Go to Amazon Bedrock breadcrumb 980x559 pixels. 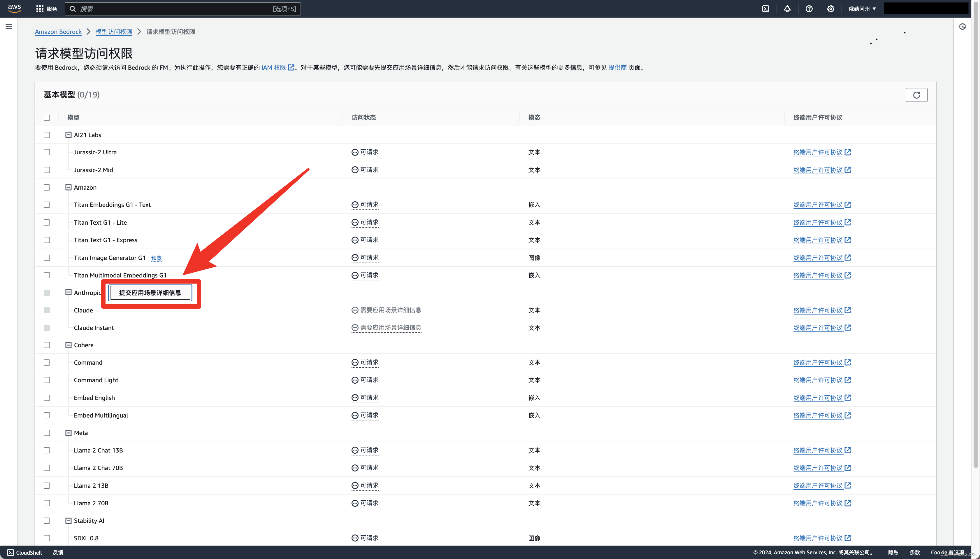tap(58, 32)
